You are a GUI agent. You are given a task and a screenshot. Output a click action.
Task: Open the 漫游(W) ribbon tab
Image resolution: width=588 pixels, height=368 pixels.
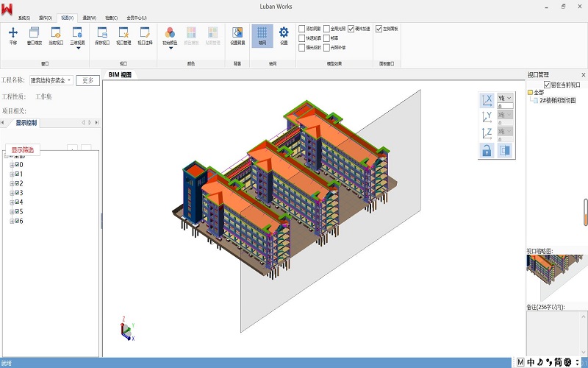pyautogui.click(x=89, y=18)
